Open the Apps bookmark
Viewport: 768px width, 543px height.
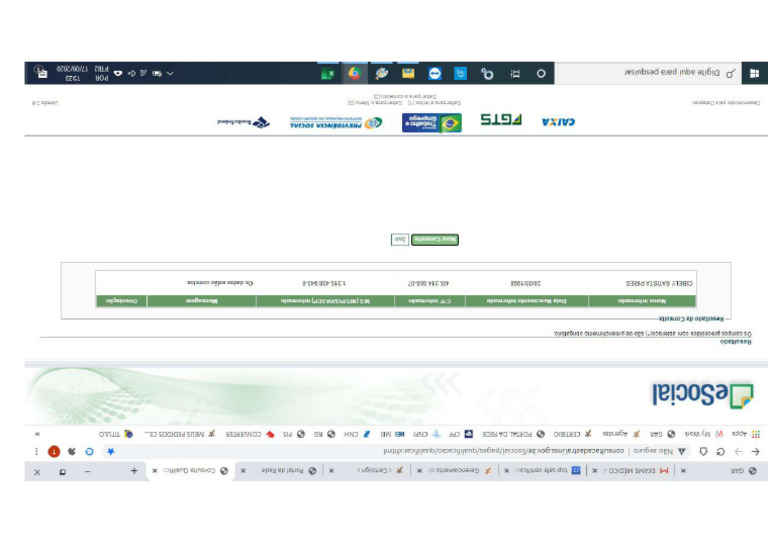point(745,434)
